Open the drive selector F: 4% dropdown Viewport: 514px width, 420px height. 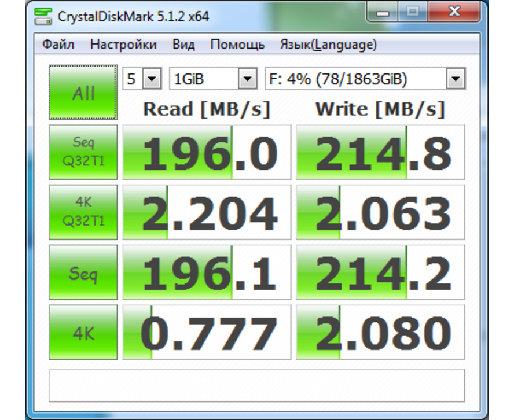[x=365, y=79]
